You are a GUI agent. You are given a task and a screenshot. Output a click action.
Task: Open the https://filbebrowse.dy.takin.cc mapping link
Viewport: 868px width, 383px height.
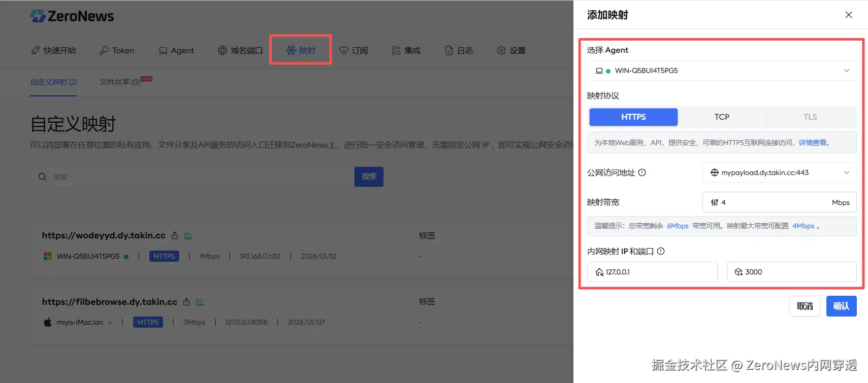[110, 302]
